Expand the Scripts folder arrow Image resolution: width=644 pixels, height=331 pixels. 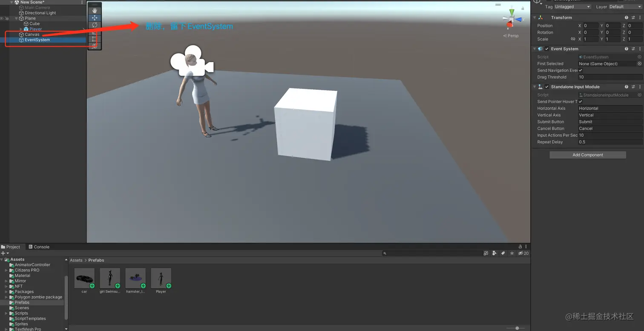(6, 313)
